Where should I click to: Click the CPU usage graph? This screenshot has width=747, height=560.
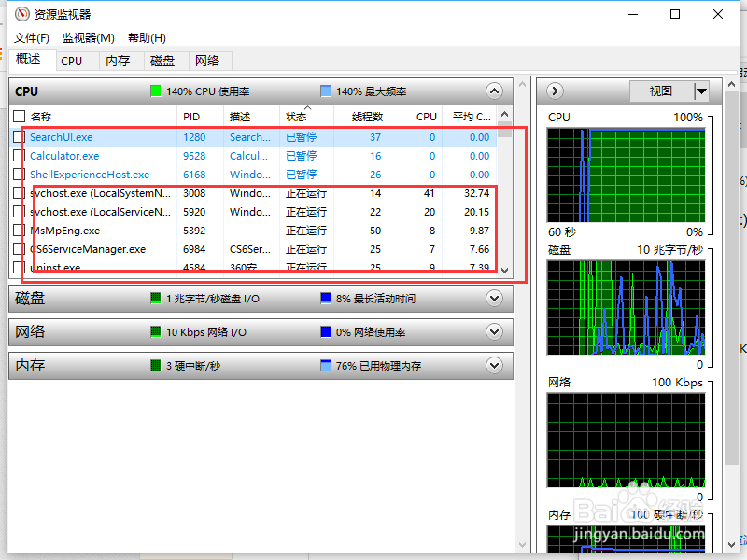pyautogui.click(x=626, y=175)
